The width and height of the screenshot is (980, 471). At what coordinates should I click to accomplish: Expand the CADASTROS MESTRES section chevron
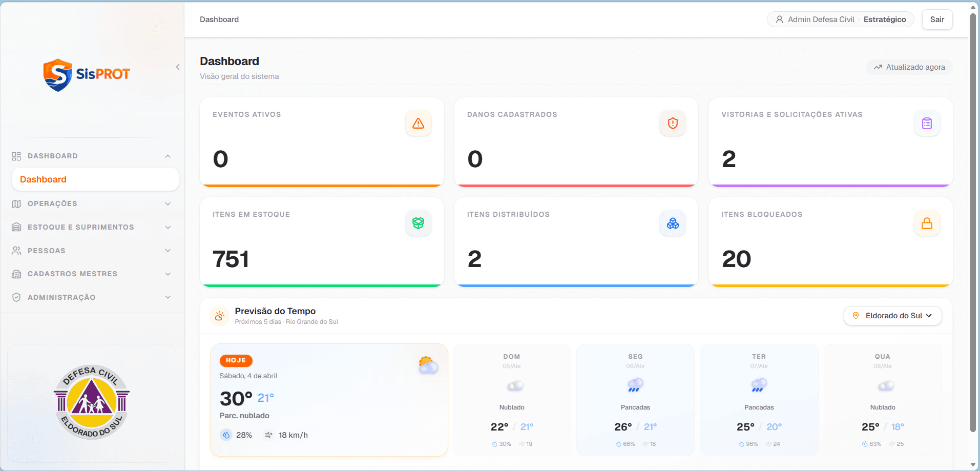[x=168, y=274]
